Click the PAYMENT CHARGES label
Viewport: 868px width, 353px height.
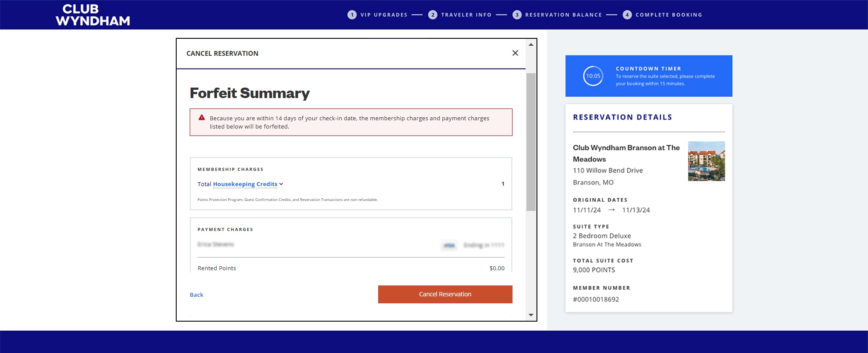[x=225, y=229]
